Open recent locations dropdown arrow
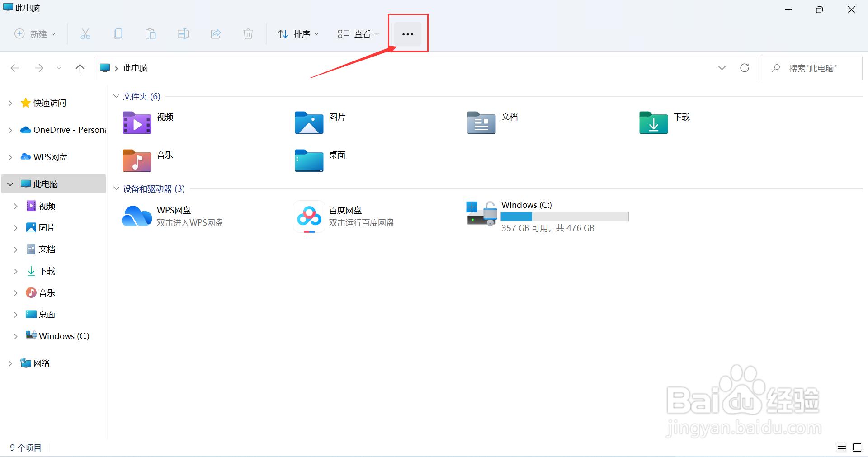The width and height of the screenshot is (868, 457). point(59,68)
